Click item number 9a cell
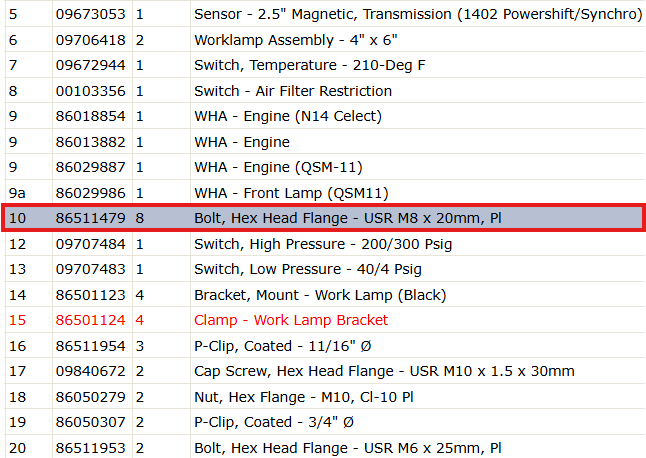The image size is (646, 458). click(28, 193)
